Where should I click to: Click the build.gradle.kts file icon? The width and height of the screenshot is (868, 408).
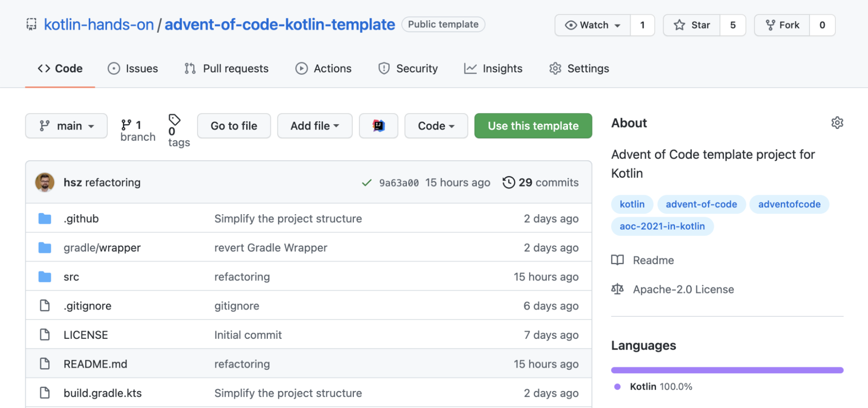click(45, 393)
